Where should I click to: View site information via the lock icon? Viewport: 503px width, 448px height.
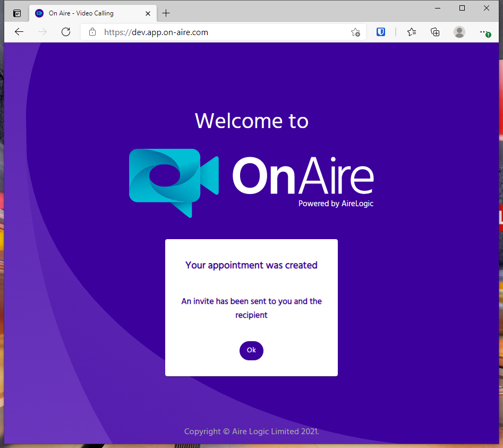92,32
